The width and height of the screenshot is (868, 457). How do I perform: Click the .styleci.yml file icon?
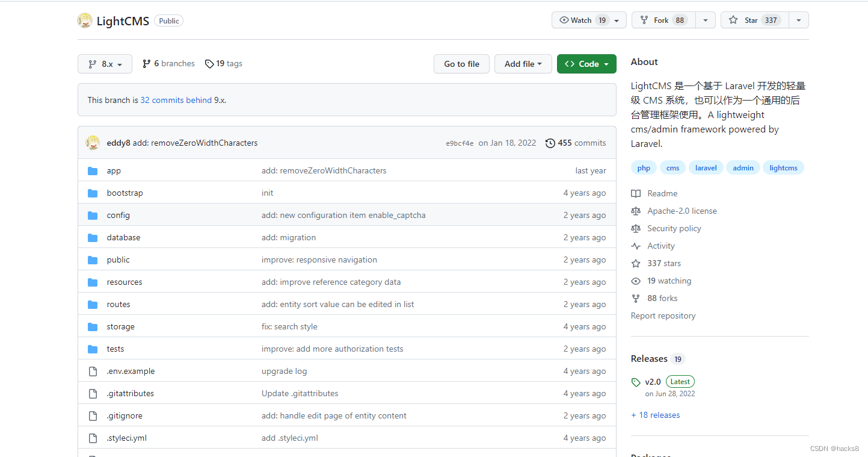[x=93, y=438]
